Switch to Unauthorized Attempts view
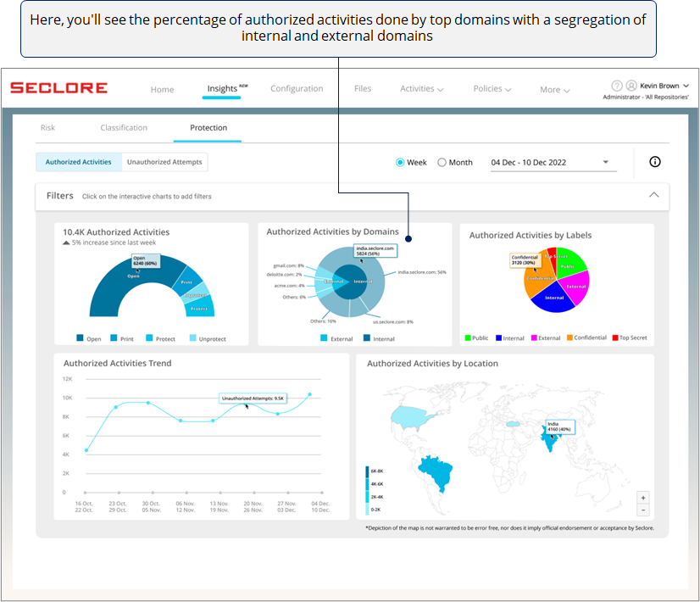Viewport: 700px width, 602px height. [164, 162]
